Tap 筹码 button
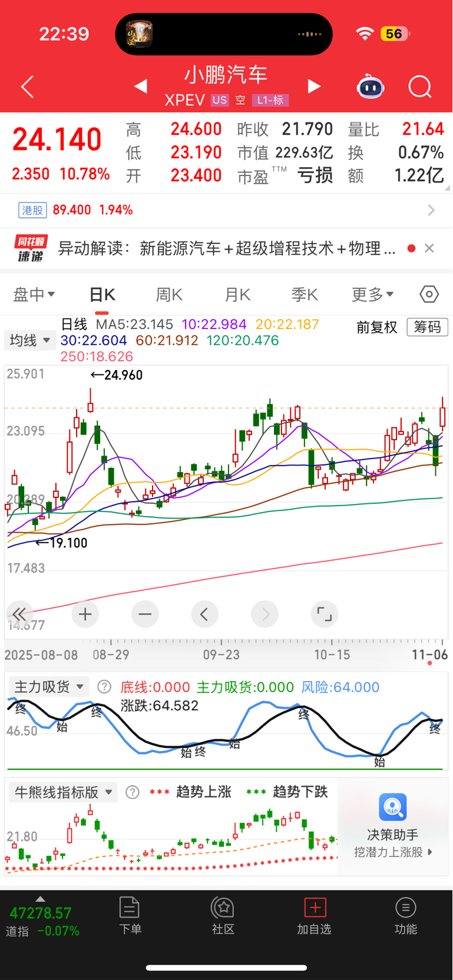 pos(428,327)
